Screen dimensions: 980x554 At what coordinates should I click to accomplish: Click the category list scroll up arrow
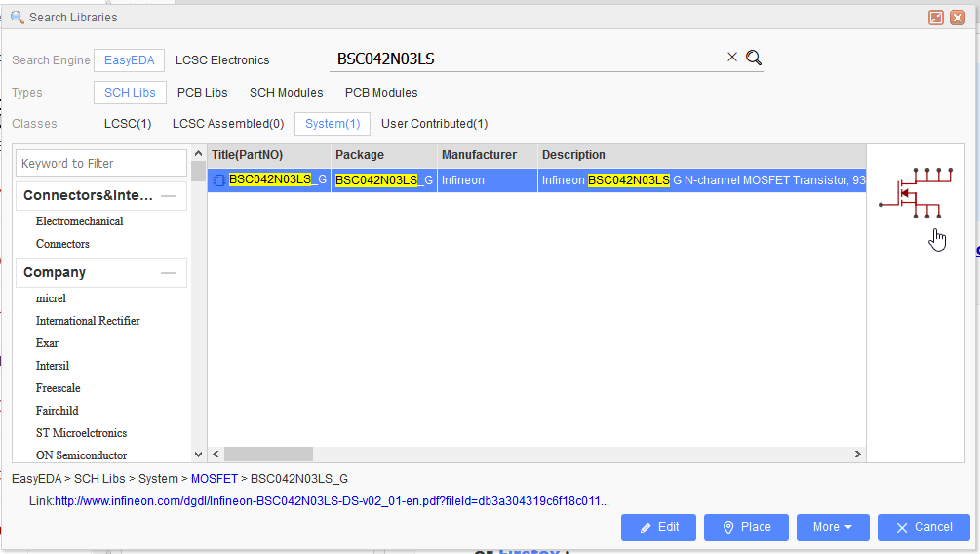(x=198, y=153)
